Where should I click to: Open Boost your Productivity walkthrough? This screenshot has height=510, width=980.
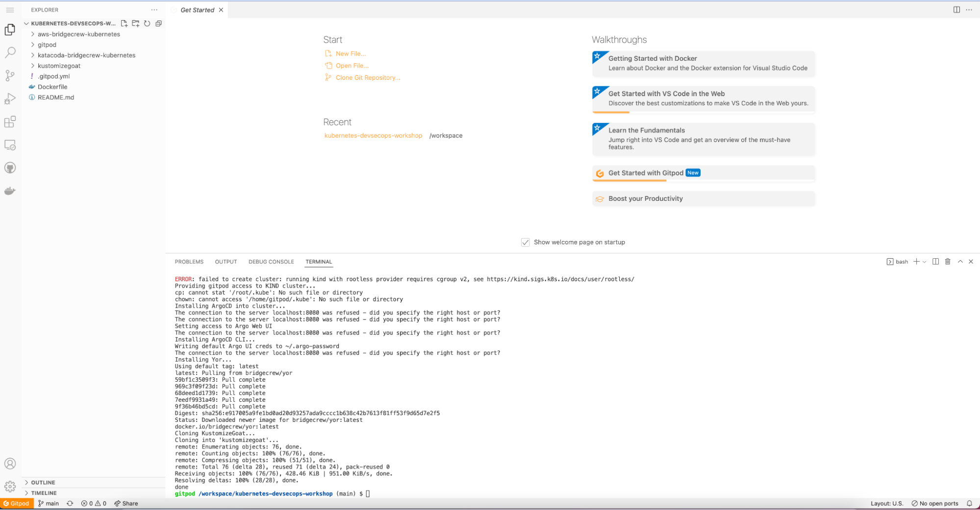pyautogui.click(x=704, y=198)
